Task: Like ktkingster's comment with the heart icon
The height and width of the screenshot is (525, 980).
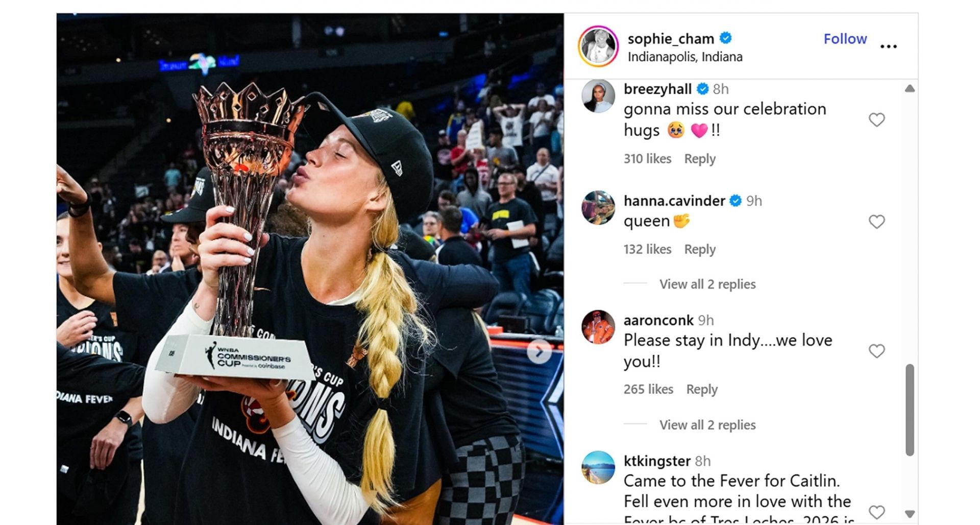Action: coord(876,512)
